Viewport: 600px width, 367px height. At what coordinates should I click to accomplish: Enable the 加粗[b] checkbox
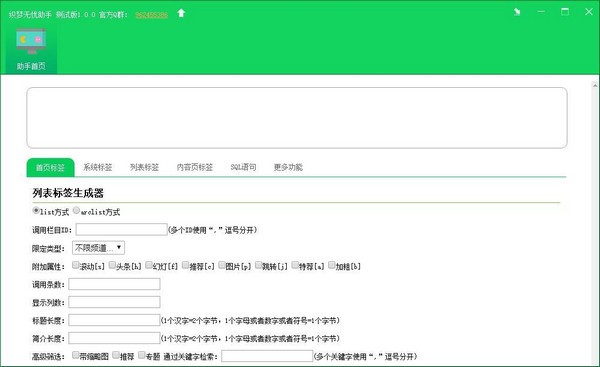[x=332, y=265]
